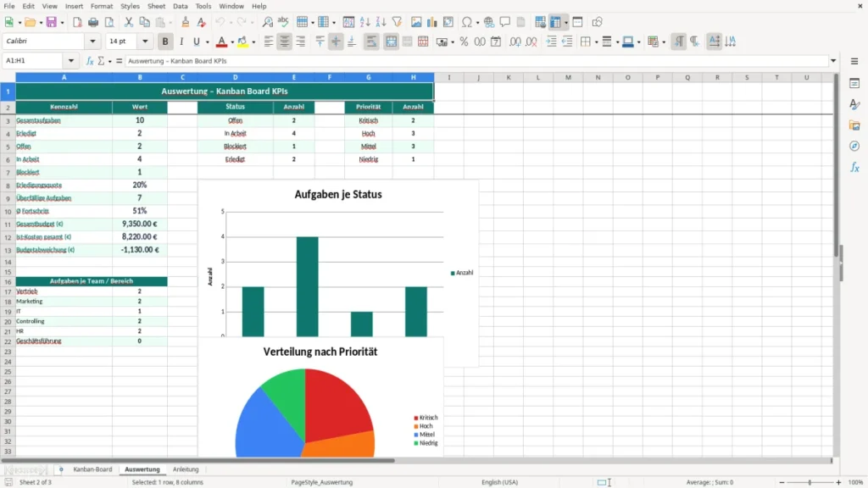The height and width of the screenshot is (488, 868).
Task: Open the 14 pt font size dropdown
Action: [x=145, y=42]
